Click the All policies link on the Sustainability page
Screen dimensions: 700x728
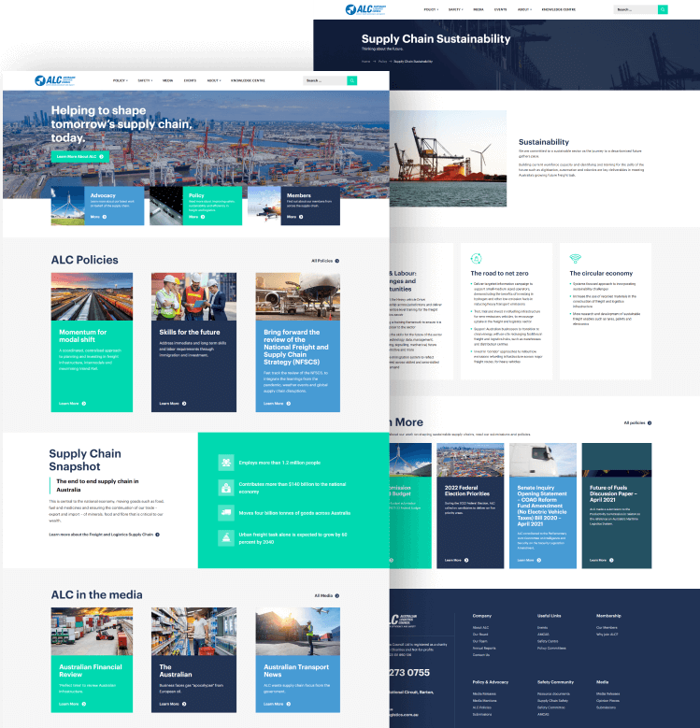[x=637, y=423]
